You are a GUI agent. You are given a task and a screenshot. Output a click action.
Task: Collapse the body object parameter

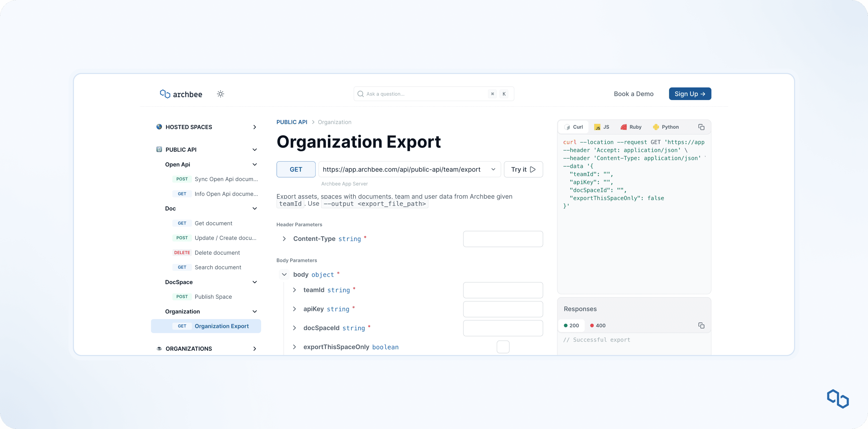point(284,275)
